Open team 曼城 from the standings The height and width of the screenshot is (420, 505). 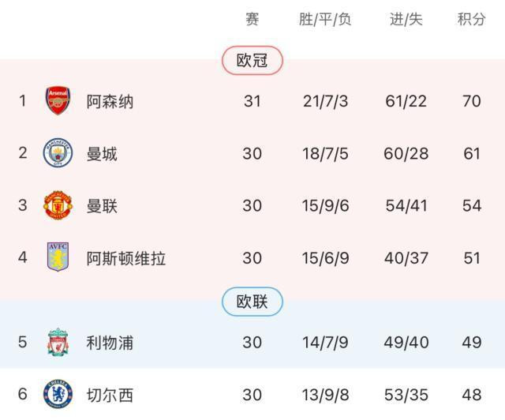pos(102,153)
